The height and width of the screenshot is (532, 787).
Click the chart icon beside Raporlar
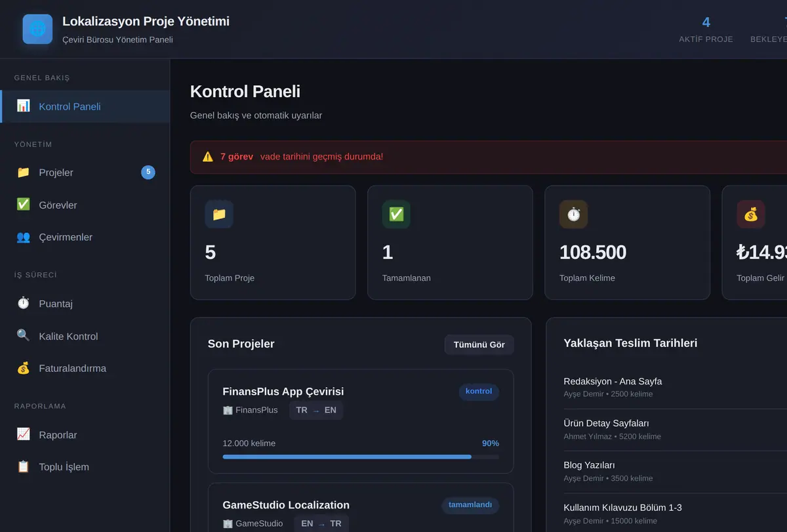[23, 434]
